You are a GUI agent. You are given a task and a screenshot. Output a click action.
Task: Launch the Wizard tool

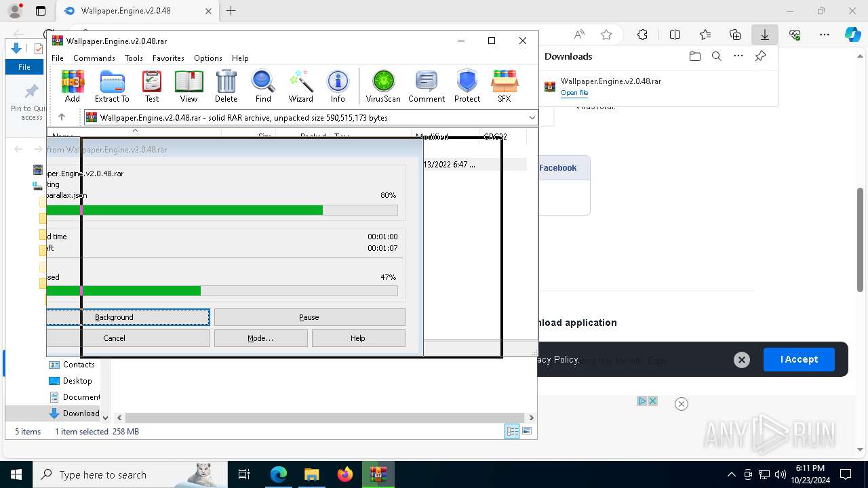pyautogui.click(x=300, y=86)
